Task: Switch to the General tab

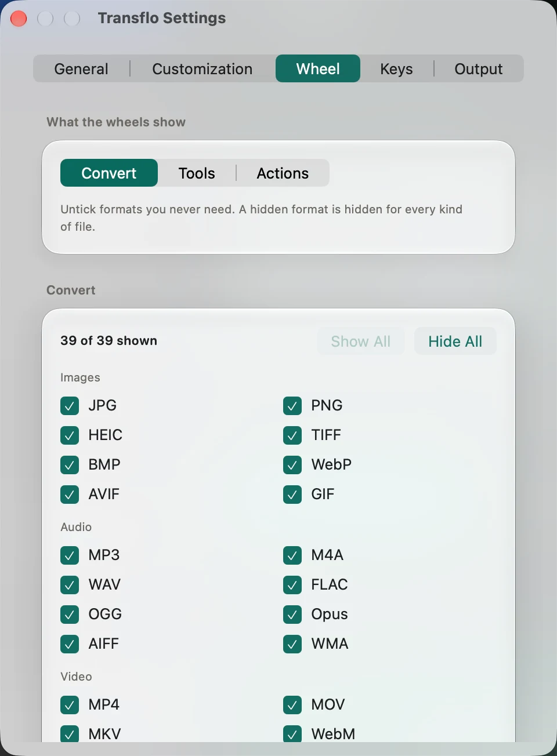Action: 81,69
